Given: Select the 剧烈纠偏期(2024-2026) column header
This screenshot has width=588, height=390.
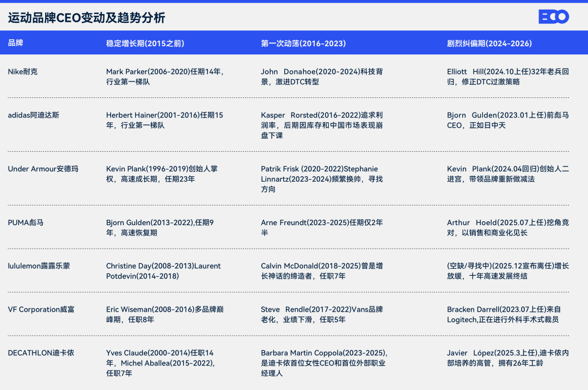Looking at the screenshot, I should [489, 44].
